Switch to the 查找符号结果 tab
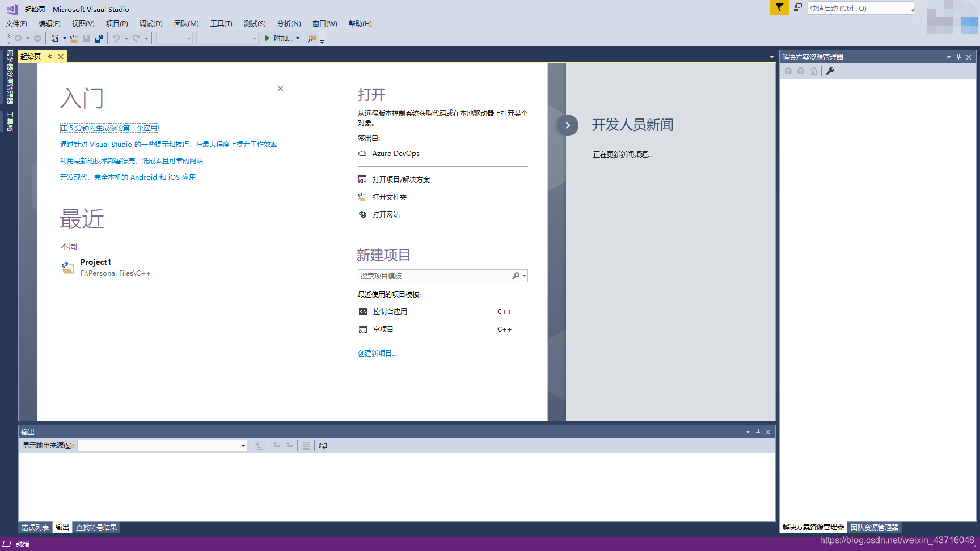Viewport: 980px width, 551px height. pyautogui.click(x=96, y=527)
